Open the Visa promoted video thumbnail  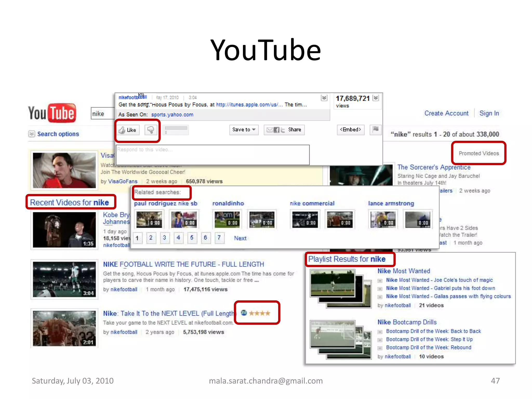tap(64, 170)
